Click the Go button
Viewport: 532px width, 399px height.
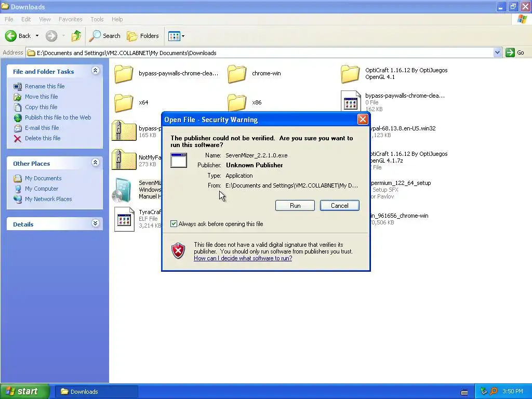tap(515, 52)
